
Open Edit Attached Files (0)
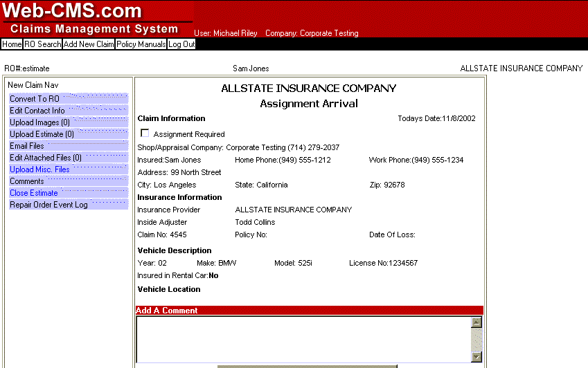46,158
